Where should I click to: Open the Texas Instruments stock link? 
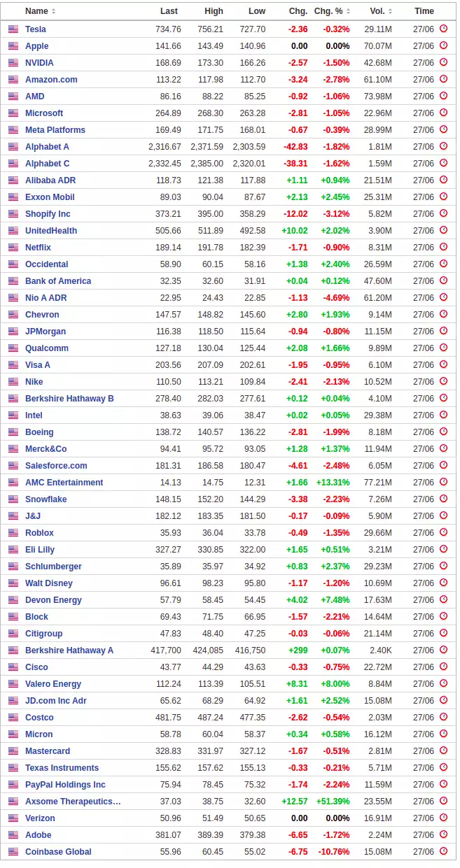62,768
